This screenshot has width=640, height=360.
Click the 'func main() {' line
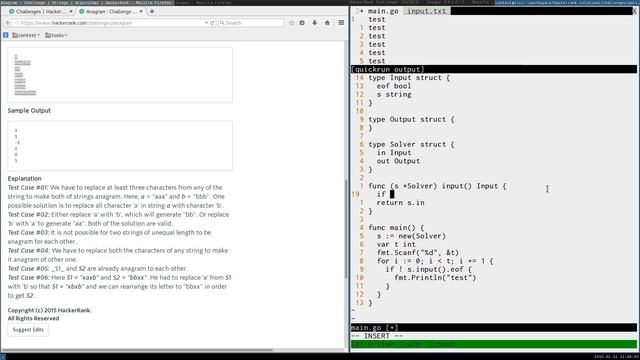[x=396, y=228]
